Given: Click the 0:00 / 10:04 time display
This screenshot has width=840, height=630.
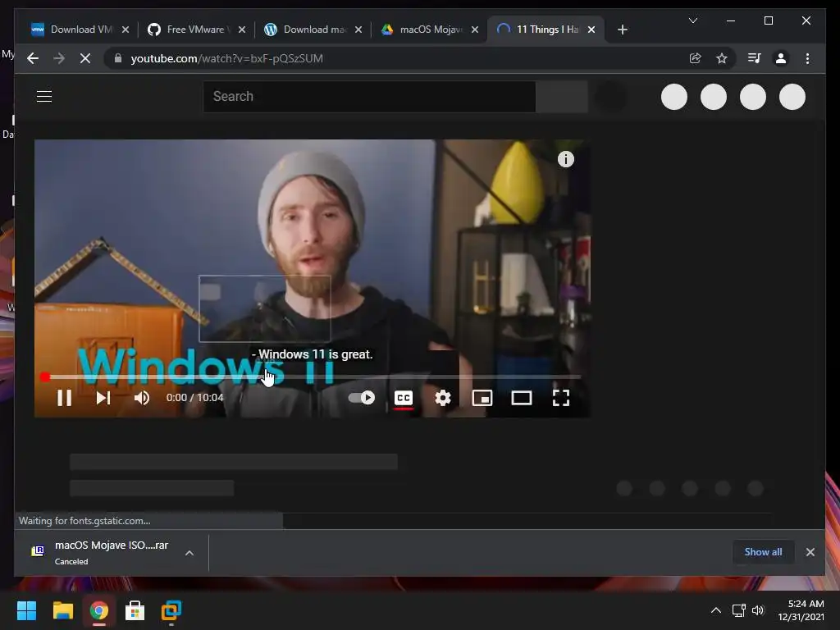Looking at the screenshot, I should point(195,398).
